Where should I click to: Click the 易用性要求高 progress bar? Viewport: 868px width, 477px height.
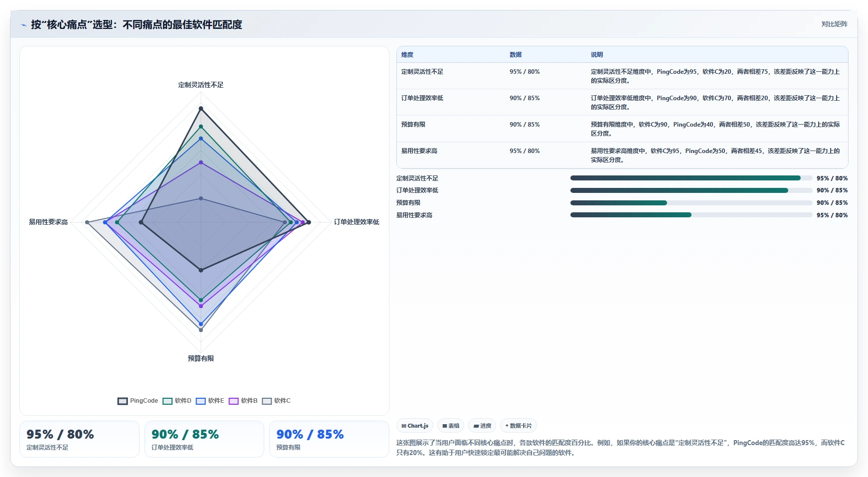pyautogui.click(x=691, y=215)
